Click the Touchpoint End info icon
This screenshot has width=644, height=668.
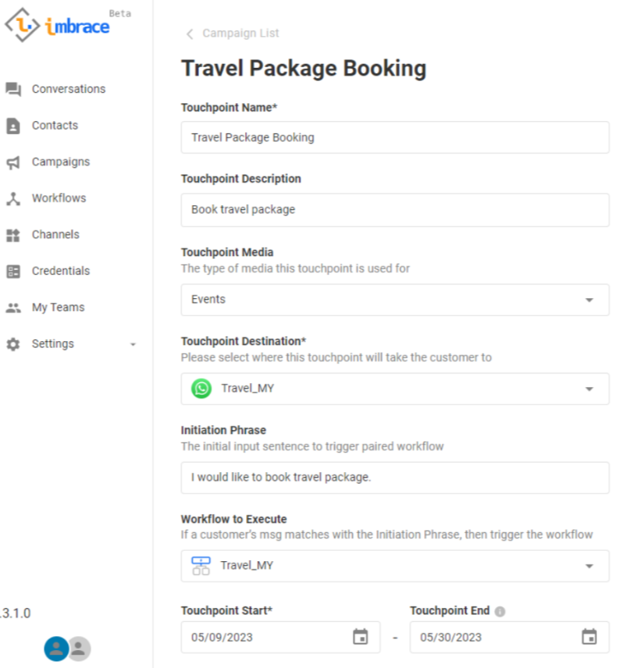pos(500,611)
